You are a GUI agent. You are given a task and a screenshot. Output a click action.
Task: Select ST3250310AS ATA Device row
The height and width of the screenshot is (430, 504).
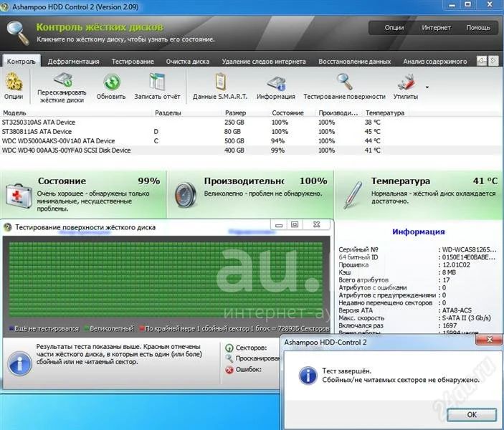click(x=251, y=122)
